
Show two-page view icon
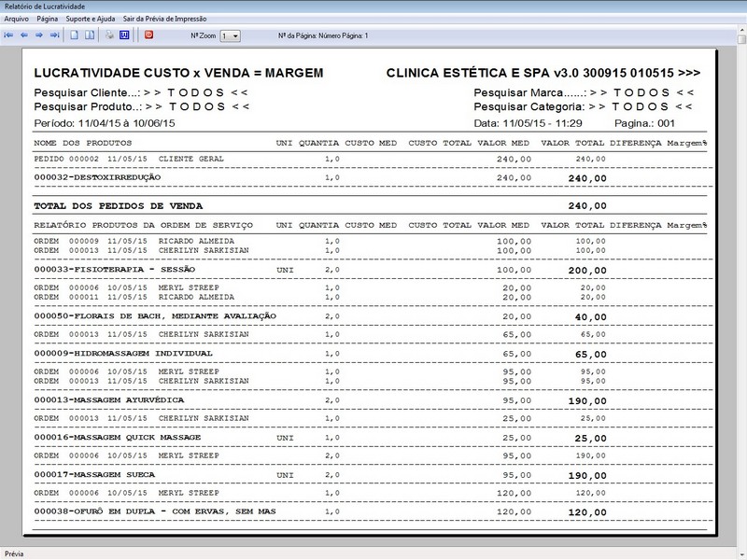(90, 35)
